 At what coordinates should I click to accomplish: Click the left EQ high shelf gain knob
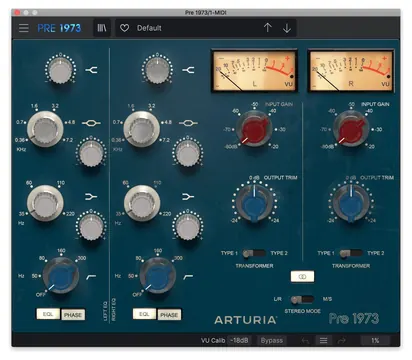60,70
